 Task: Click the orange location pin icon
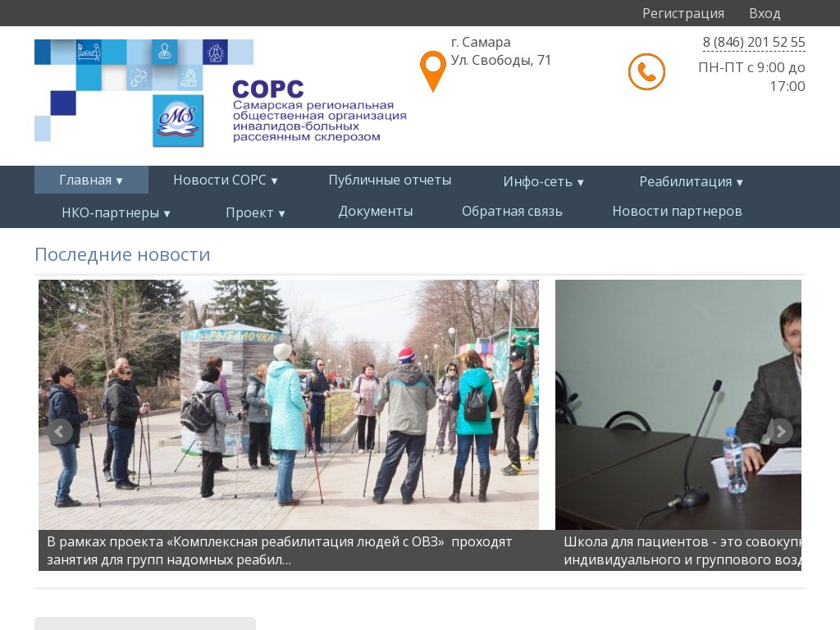pos(432,71)
